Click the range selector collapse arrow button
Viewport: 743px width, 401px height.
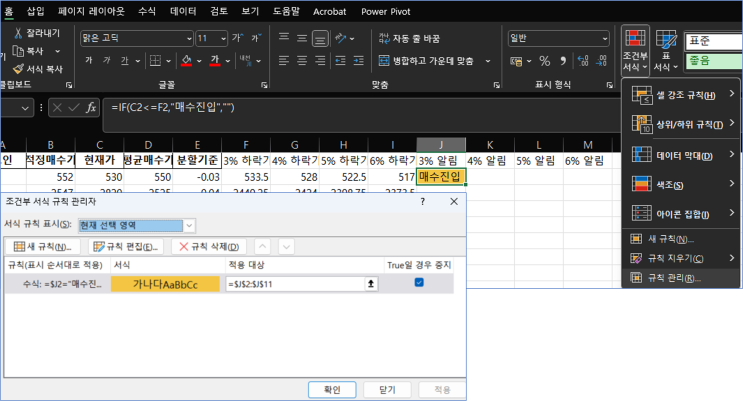coord(371,284)
